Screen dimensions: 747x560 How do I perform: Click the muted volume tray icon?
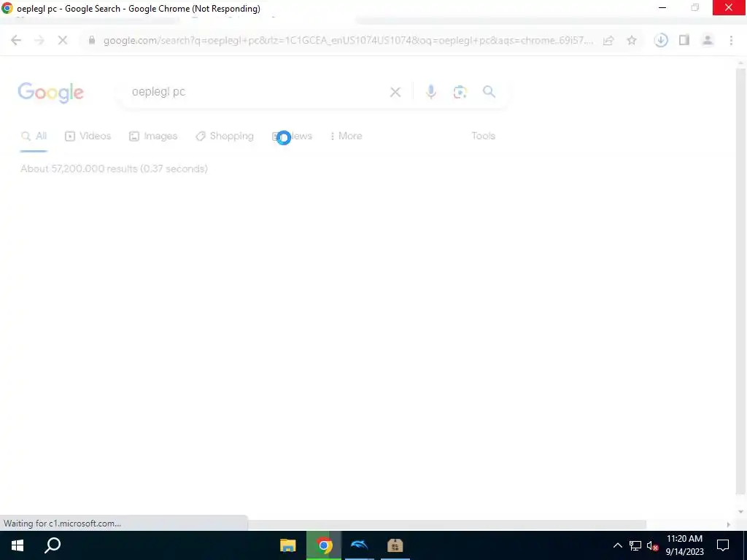point(653,545)
